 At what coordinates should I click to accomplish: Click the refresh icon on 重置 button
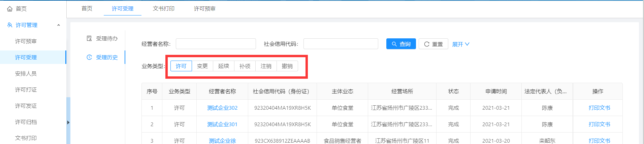coord(426,44)
